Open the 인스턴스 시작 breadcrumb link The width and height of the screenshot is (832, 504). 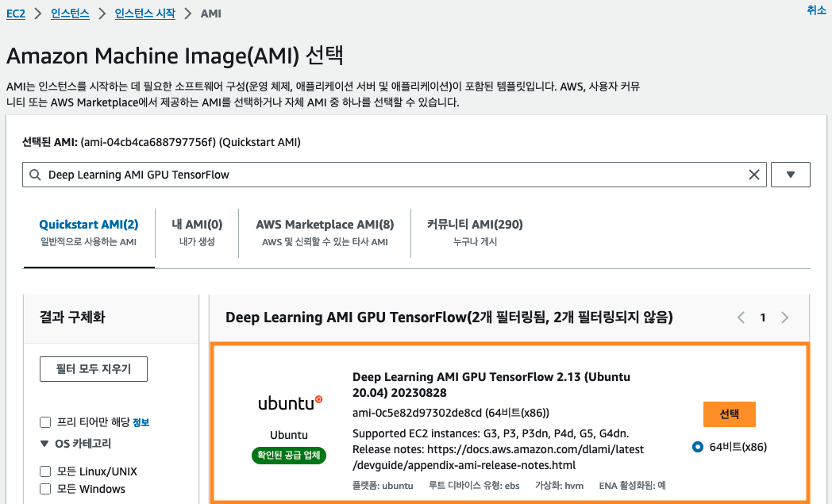[144, 13]
